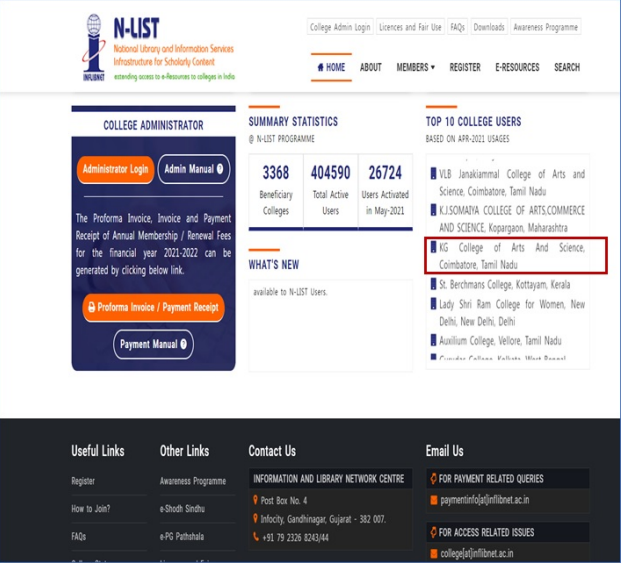The width and height of the screenshot is (622, 565).
Task: Open the Payment Manual button
Action: (154, 344)
